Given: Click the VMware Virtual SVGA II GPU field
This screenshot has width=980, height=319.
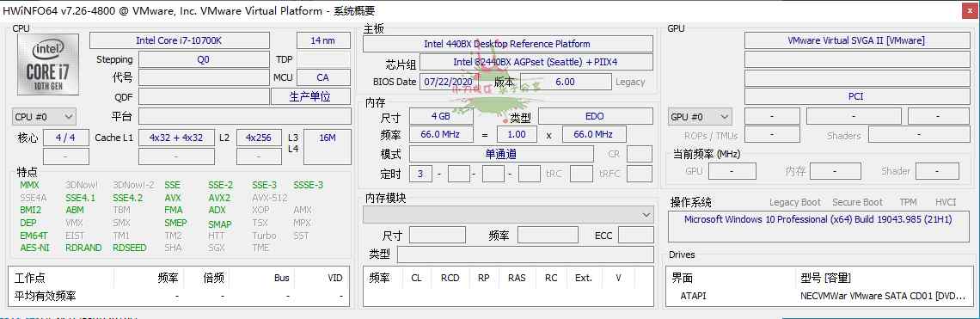Looking at the screenshot, I should (x=856, y=40).
